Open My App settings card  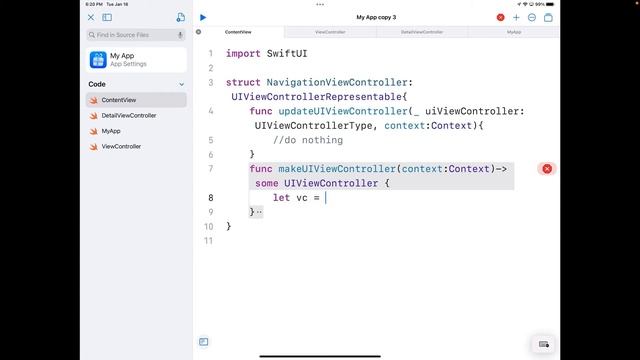[x=136, y=60]
